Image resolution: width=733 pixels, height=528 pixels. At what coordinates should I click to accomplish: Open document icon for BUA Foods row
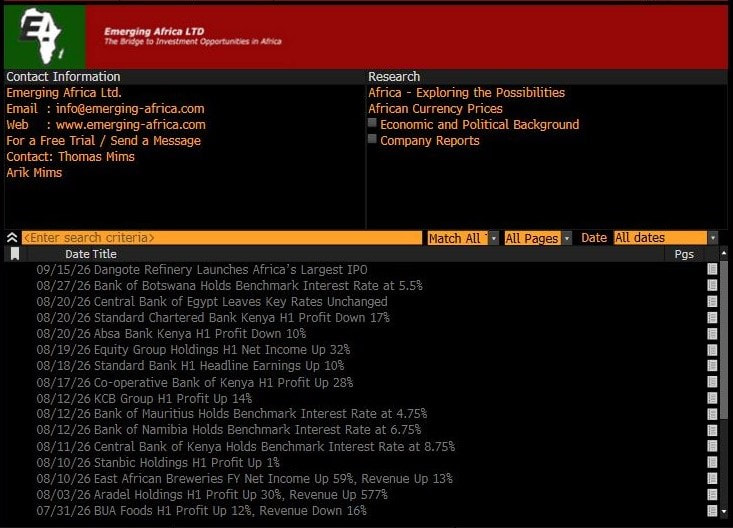712,510
